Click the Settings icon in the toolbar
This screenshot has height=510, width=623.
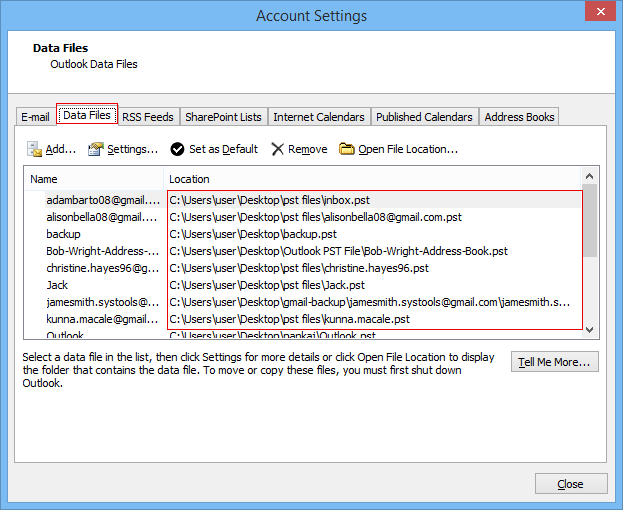(96, 149)
